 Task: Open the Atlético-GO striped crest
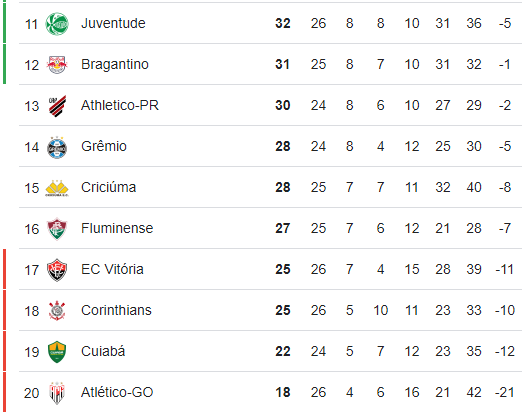(57, 393)
